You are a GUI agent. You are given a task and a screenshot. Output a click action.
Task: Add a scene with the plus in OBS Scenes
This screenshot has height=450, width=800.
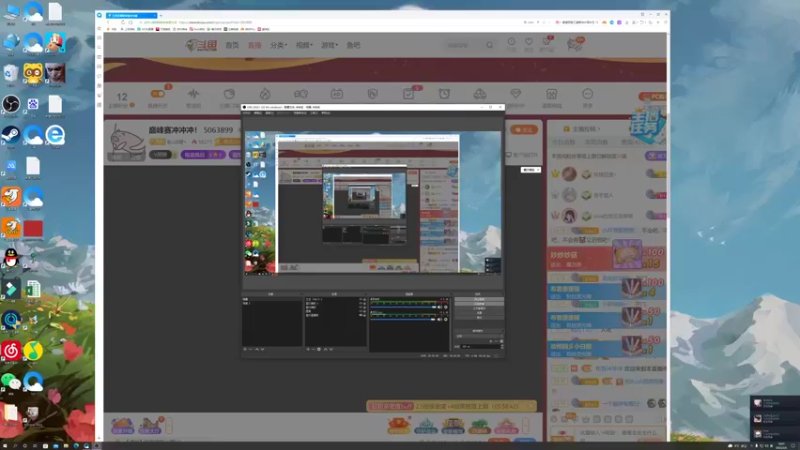(245, 349)
